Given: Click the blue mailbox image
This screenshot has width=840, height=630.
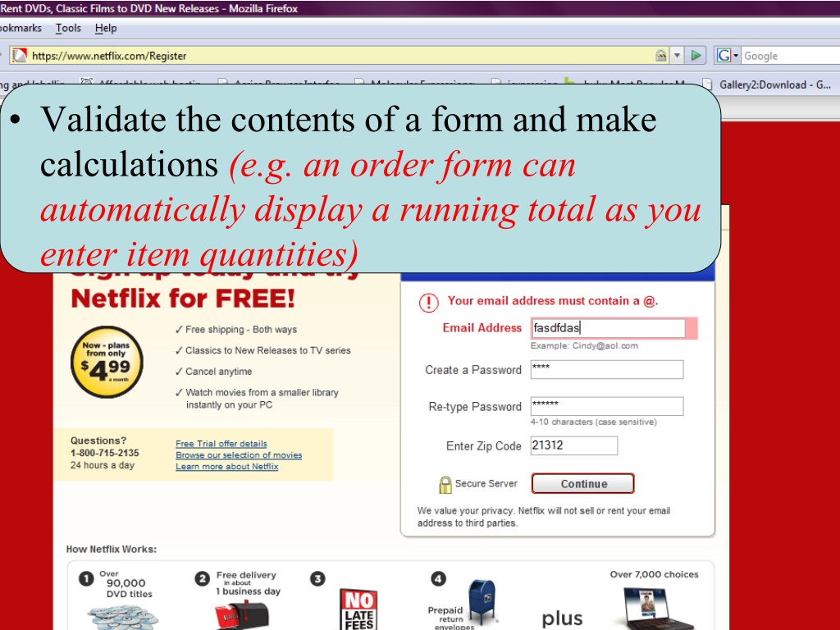Looking at the screenshot, I should coord(482,601).
